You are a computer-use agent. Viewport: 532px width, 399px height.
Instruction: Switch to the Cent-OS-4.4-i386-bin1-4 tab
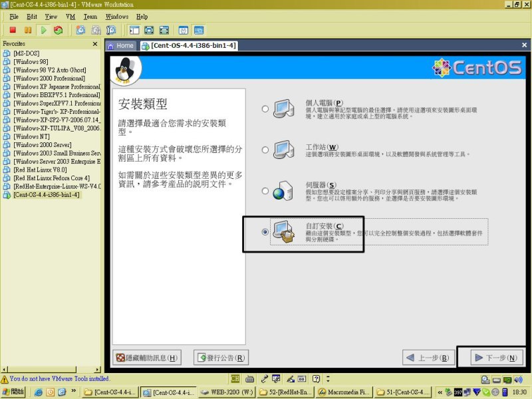coord(190,46)
